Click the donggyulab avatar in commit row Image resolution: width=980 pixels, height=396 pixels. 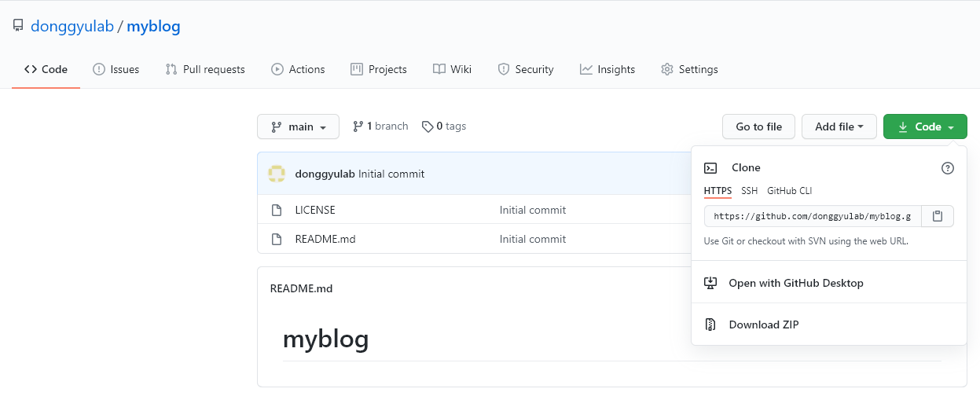click(x=277, y=174)
